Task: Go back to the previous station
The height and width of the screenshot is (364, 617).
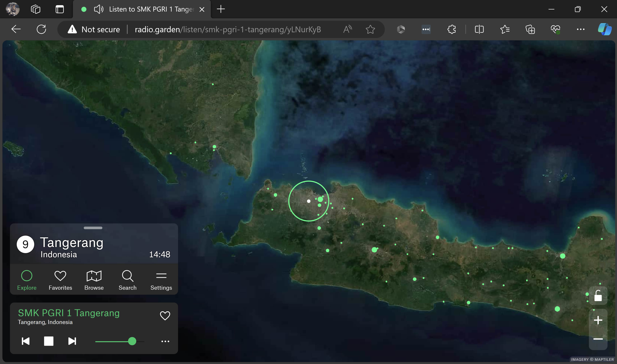Action: (x=26, y=341)
